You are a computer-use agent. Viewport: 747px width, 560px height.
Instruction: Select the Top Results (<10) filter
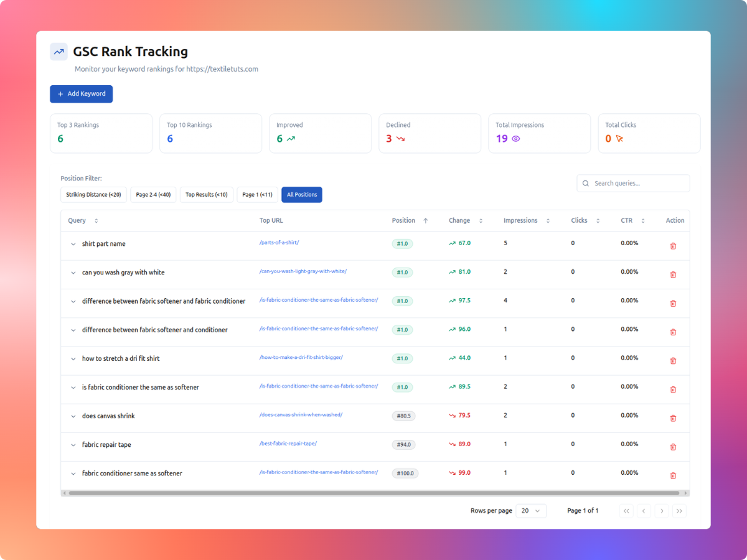[207, 195]
